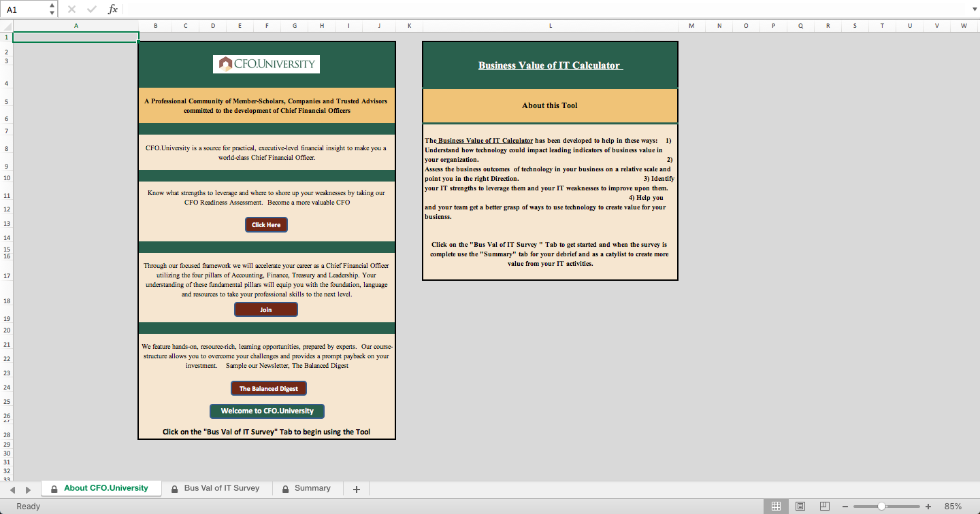Click The Balanced Digest button
Image resolution: width=980 pixels, height=514 pixels.
click(269, 388)
